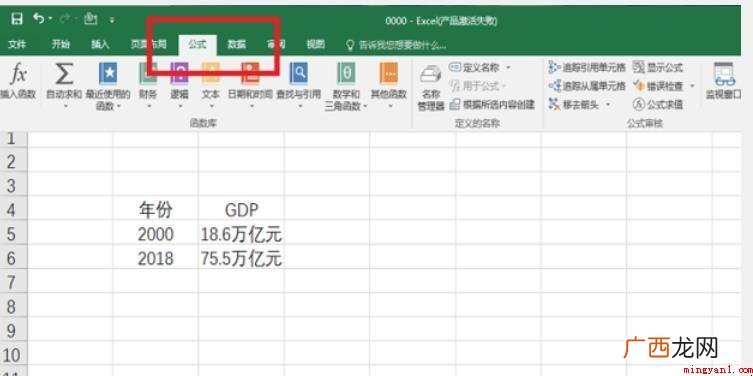The height and width of the screenshot is (376, 753).
Task: Click the 用于公式 button
Action: click(x=475, y=86)
